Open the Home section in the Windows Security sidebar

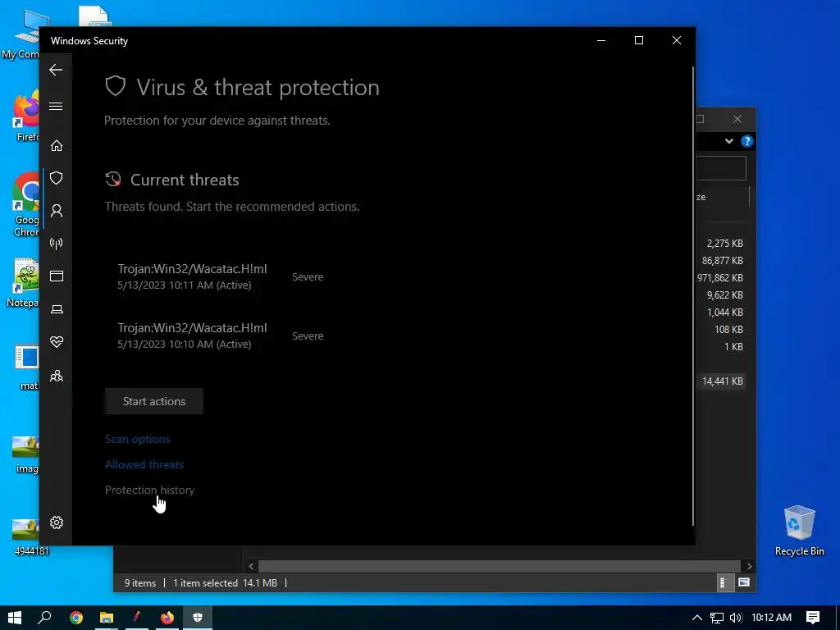(57, 146)
